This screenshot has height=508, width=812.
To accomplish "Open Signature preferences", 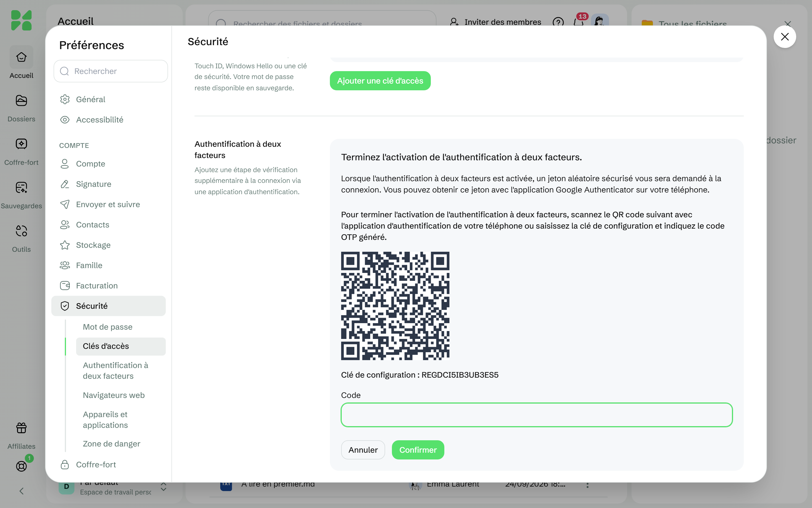I will click(x=108, y=184).
